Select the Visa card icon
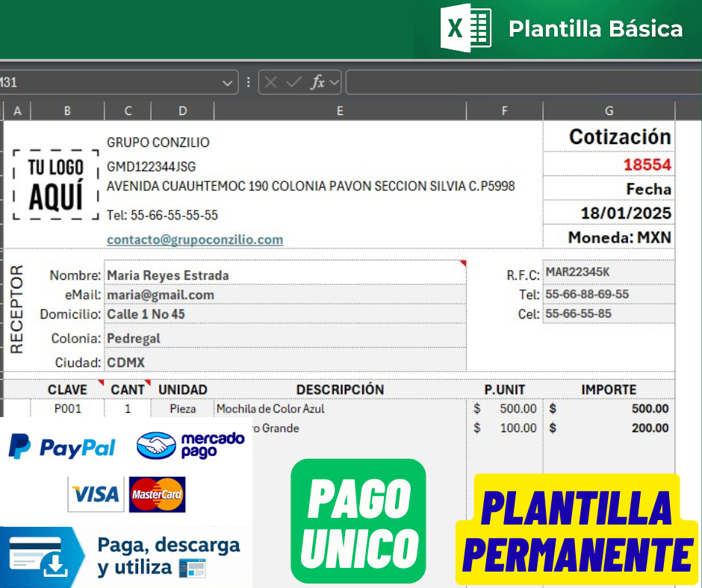This screenshot has width=702, height=588. (x=95, y=494)
